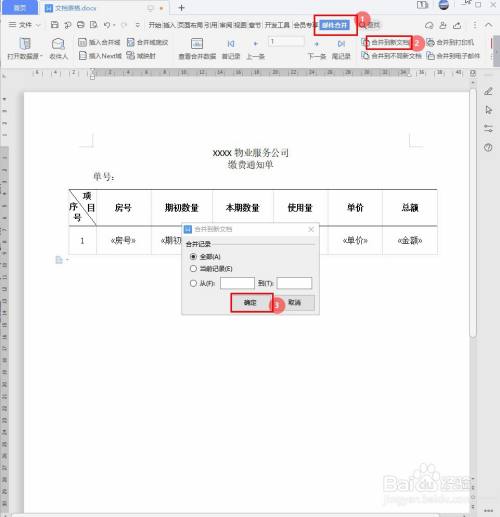Select the From (从) range radio button
Viewport: 500px width, 517px height.
(x=193, y=283)
